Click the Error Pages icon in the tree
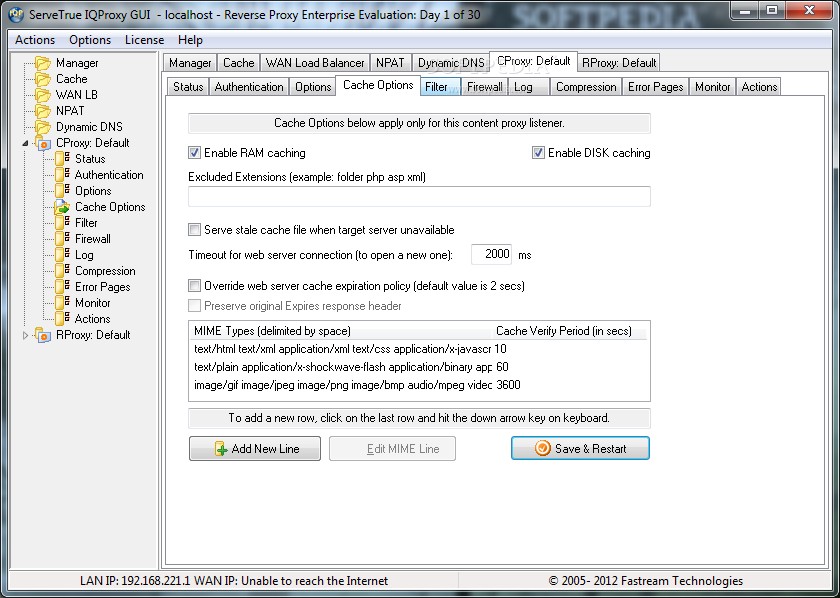This screenshot has width=840, height=598. tap(63, 287)
